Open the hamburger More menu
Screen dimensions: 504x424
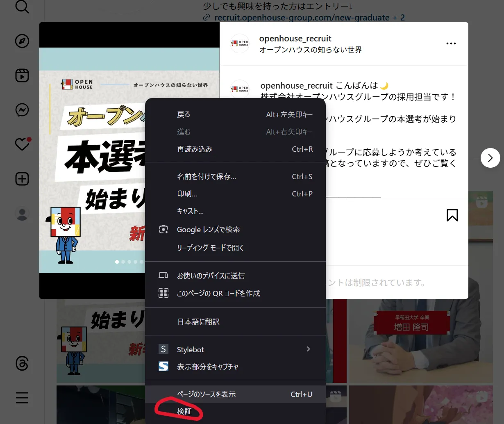click(22, 397)
